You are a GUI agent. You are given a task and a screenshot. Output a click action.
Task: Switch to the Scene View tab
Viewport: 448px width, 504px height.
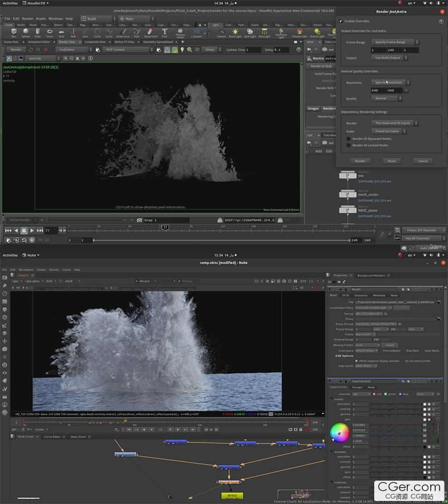11,42
